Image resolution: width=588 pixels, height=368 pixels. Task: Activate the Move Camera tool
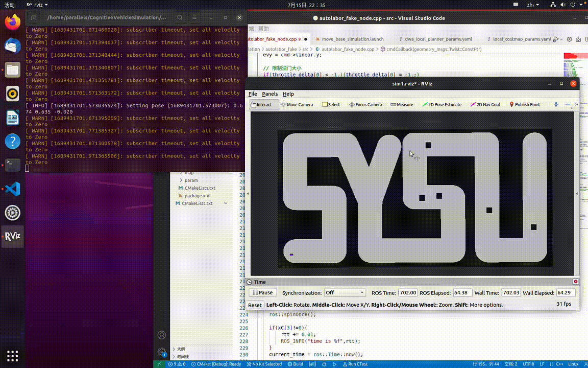297,105
